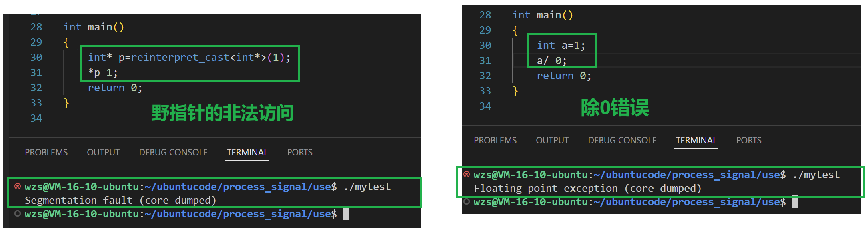Open OUTPUT tab in left panel
Viewport: 868px width, 235px height.
[x=103, y=153]
